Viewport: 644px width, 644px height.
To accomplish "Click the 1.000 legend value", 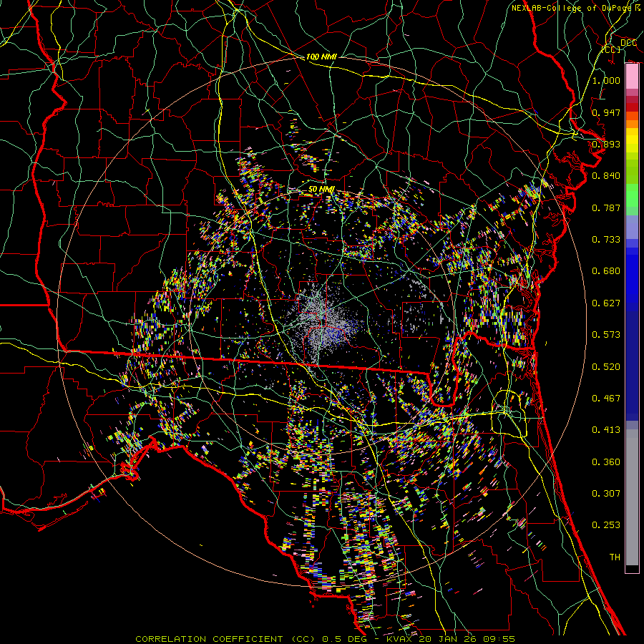I will (606, 81).
